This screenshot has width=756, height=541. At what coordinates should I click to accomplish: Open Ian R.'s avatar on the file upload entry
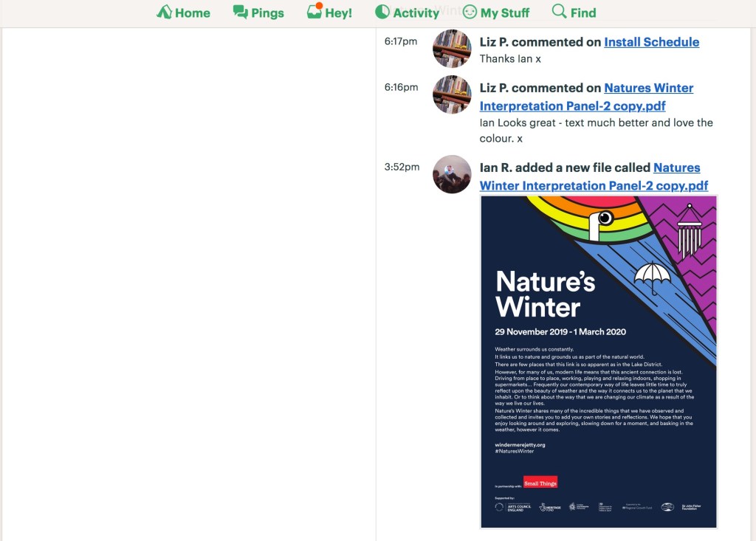pos(452,174)
